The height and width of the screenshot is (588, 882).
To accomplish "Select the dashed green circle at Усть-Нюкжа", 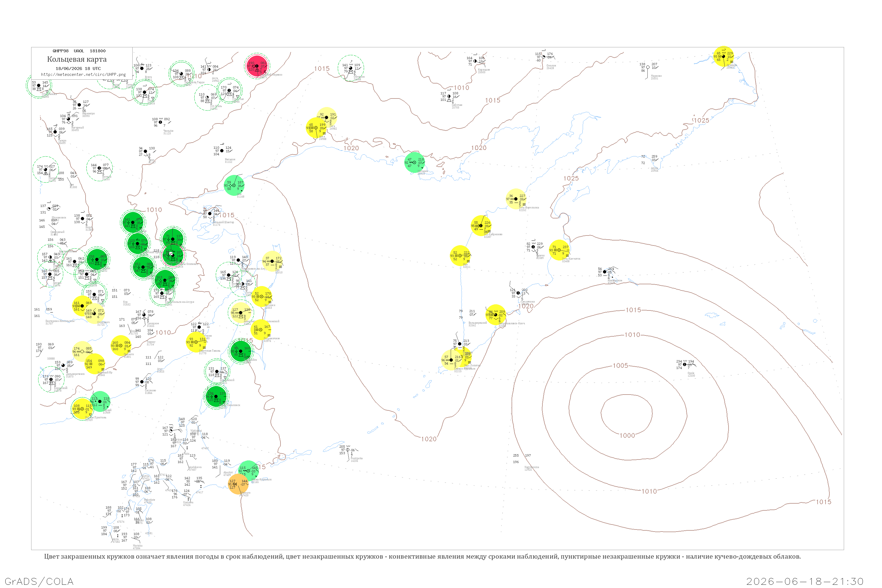I will click(x=39, y=86).
